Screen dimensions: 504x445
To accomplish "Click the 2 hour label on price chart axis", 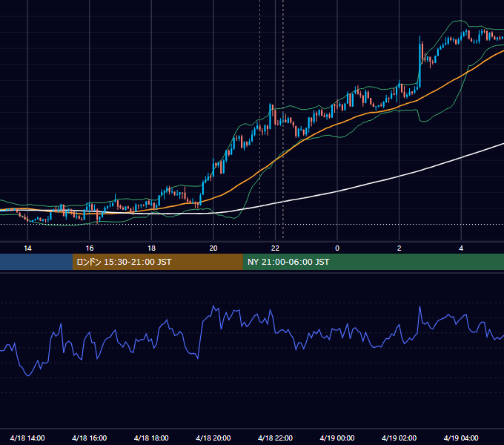I will coord(399,248).
